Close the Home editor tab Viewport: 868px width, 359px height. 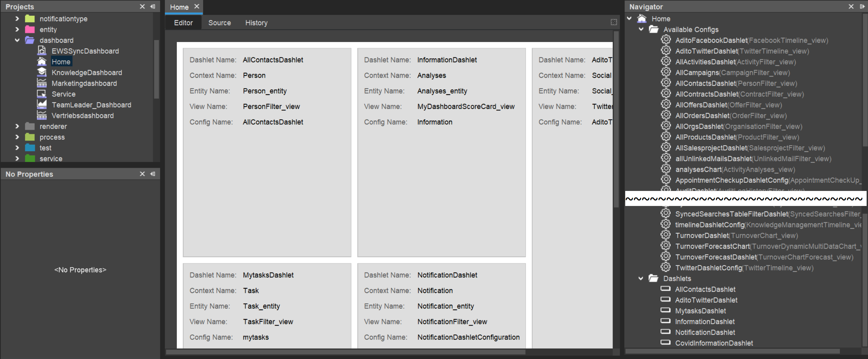point(197,6)
